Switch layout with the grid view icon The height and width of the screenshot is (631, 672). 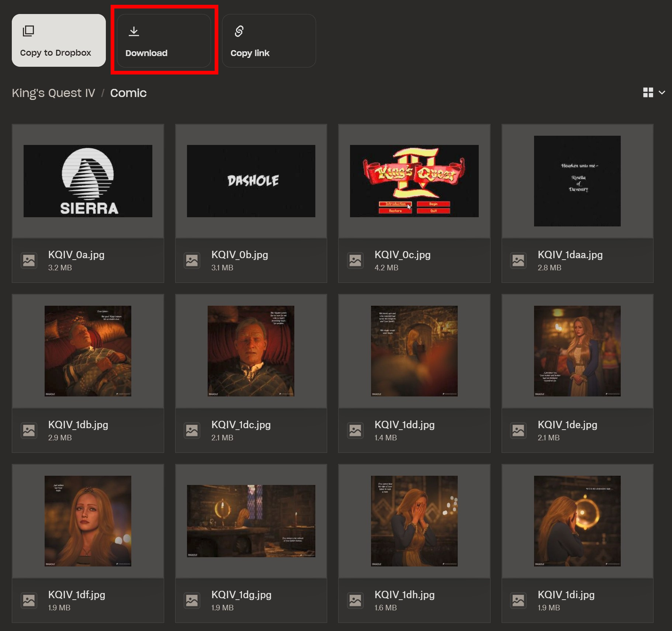[648, 93]
